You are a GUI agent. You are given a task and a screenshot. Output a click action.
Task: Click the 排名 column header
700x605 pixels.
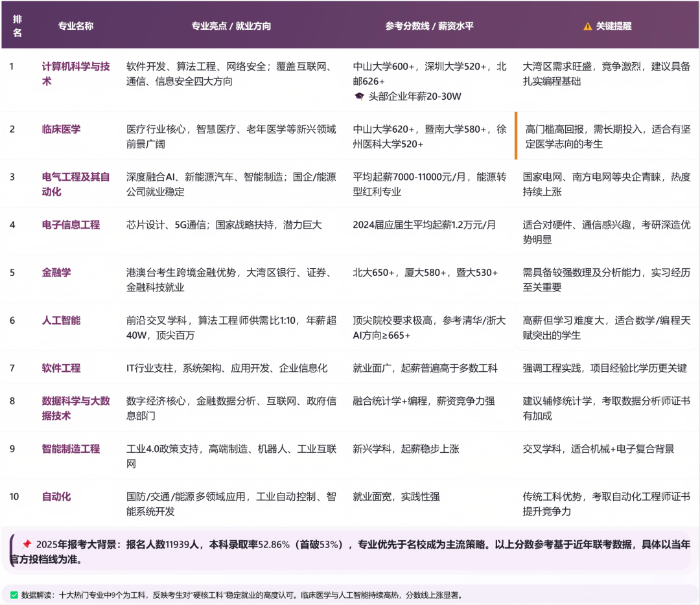click(x=17, y=27)
